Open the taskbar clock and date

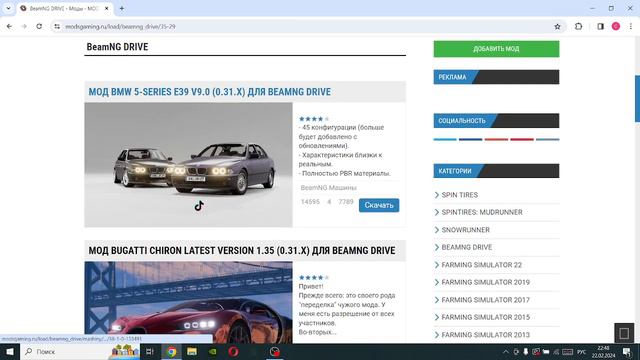(603, 352)
